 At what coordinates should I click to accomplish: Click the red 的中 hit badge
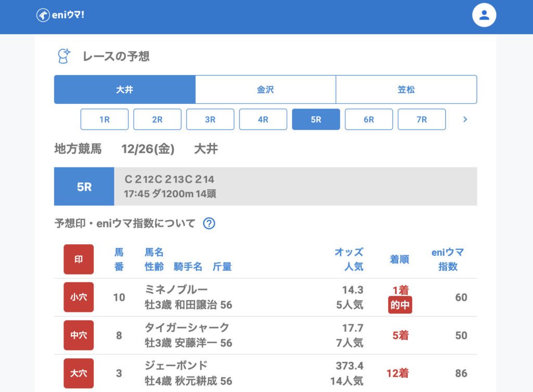(x=400, y=306)
